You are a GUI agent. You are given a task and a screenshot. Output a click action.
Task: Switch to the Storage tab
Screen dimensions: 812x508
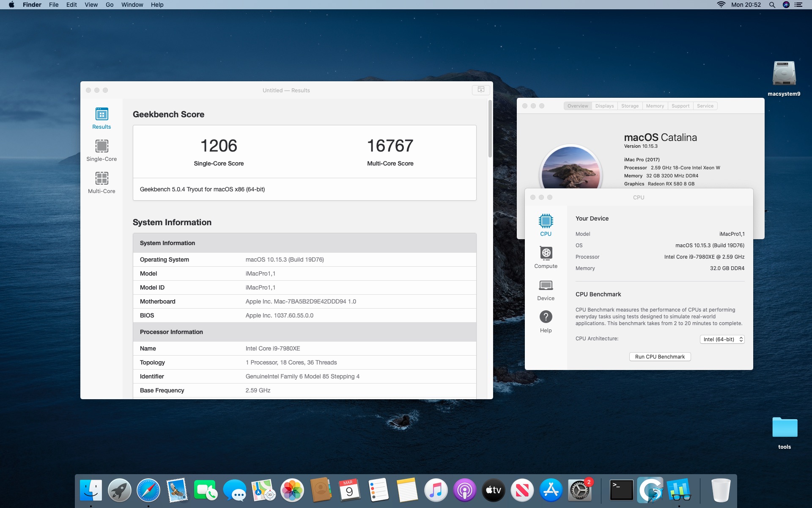(630, 106)
